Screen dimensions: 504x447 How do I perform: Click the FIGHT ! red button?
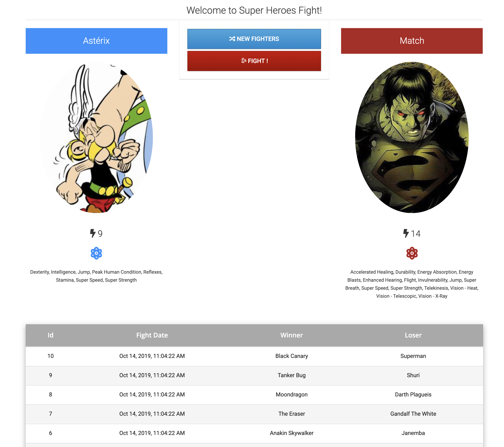pyautogui.click(x=254, y=60)
